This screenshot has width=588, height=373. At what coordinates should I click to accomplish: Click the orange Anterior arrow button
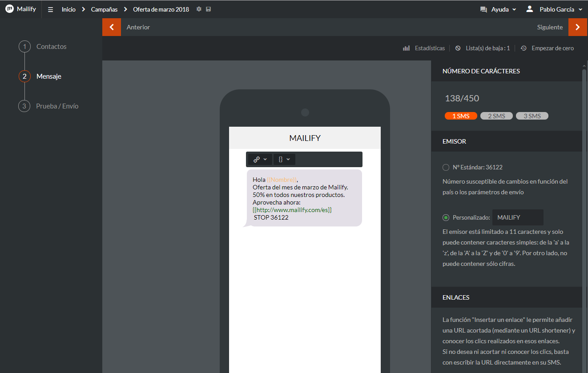(x=112, y=27)
